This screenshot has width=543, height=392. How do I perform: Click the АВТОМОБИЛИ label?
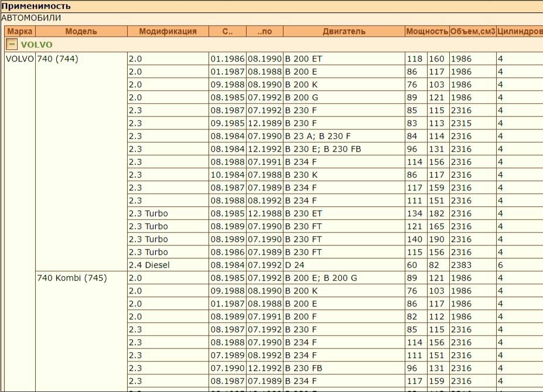click(x=31, y=18)
